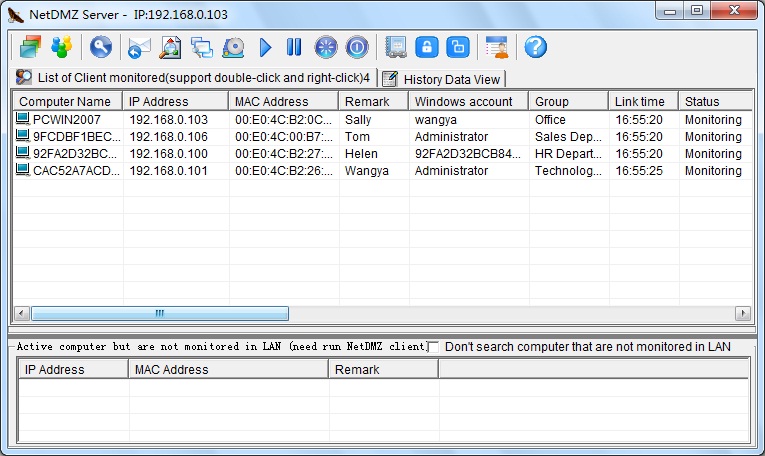
Task: Click the Group column header
Action: coord(568,101)
